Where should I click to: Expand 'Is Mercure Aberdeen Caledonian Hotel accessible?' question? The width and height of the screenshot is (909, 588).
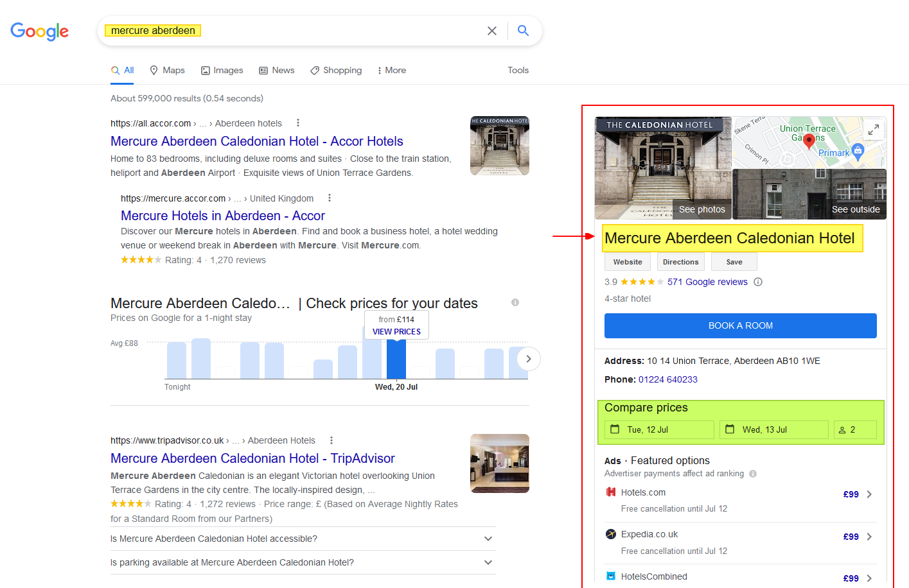(303, 539)
